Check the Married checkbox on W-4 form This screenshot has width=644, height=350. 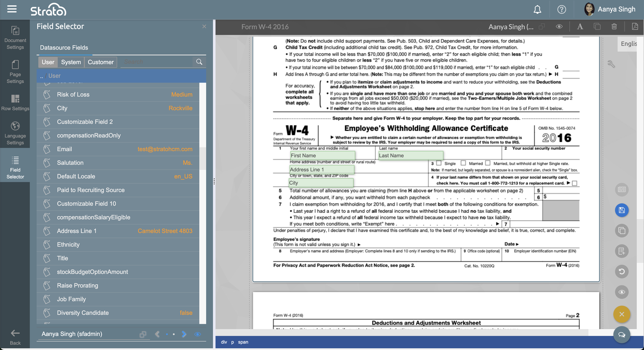coord(463,163)
